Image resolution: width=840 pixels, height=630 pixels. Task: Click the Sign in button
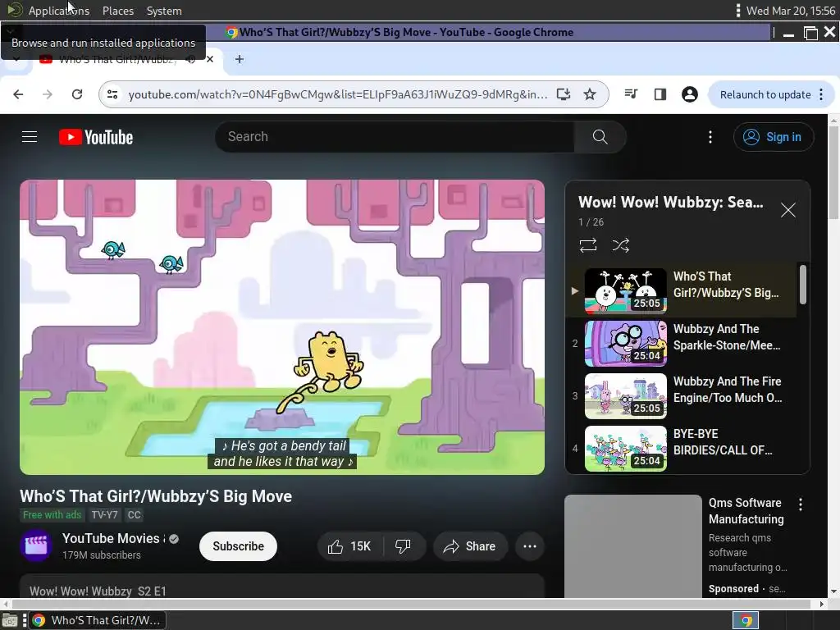click(773, 137)
